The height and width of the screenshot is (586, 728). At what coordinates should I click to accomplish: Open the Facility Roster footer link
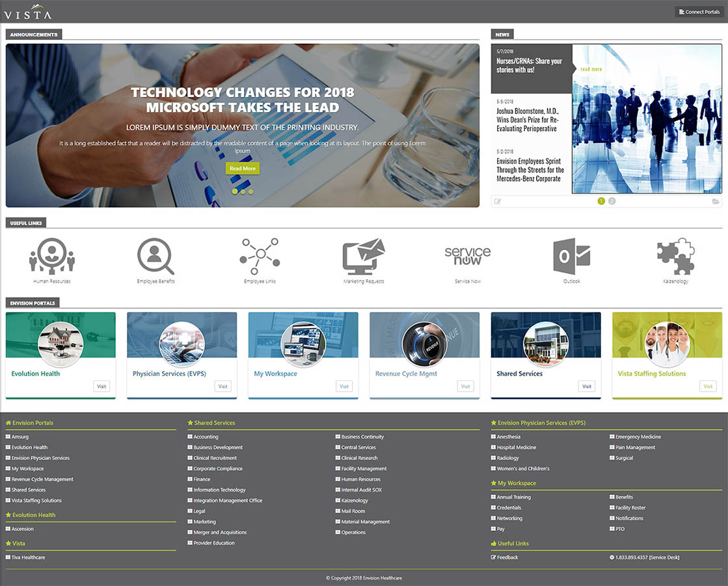630,508
